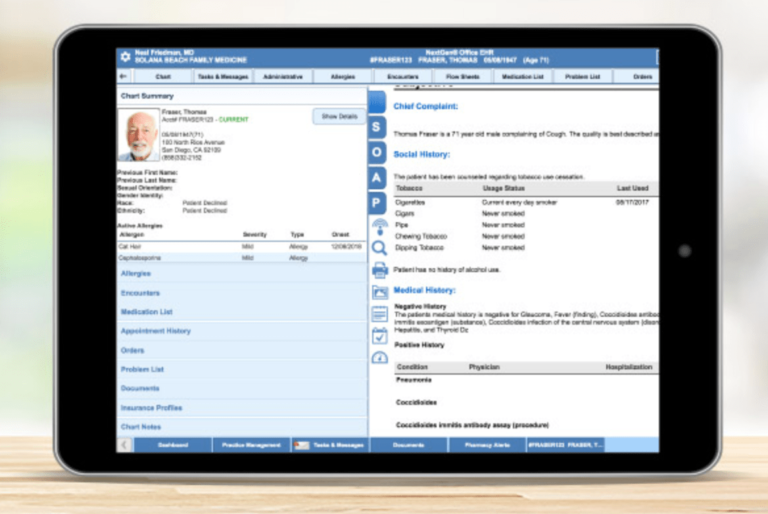The height and width of the screenshot is (514, 768).
Task: Click the Chief Complaint heading
Action: (426, 106)
